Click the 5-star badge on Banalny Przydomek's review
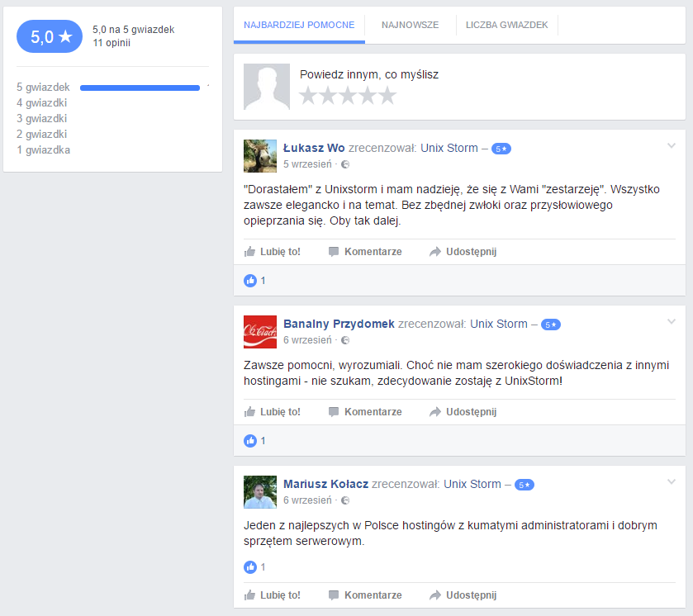The image size is (693, 616). pyautogui.click(x=551, y=325)
